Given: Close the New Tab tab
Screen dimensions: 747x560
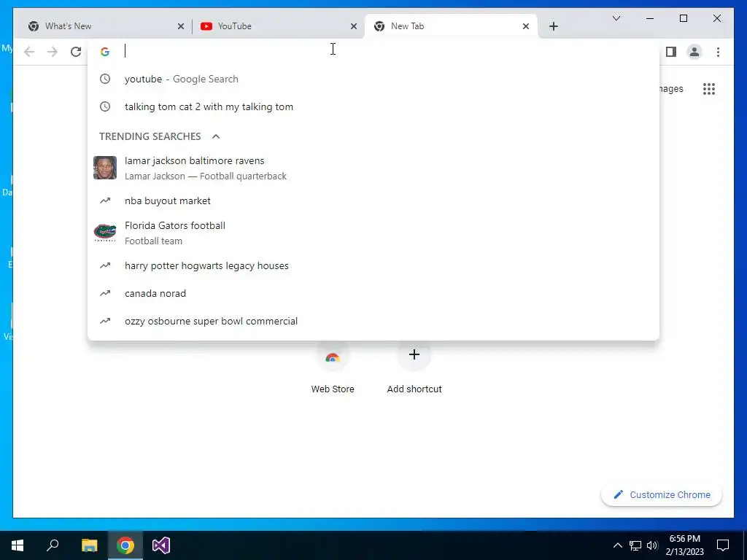Looking at the screenshot, I should click(x=526, y=27).
